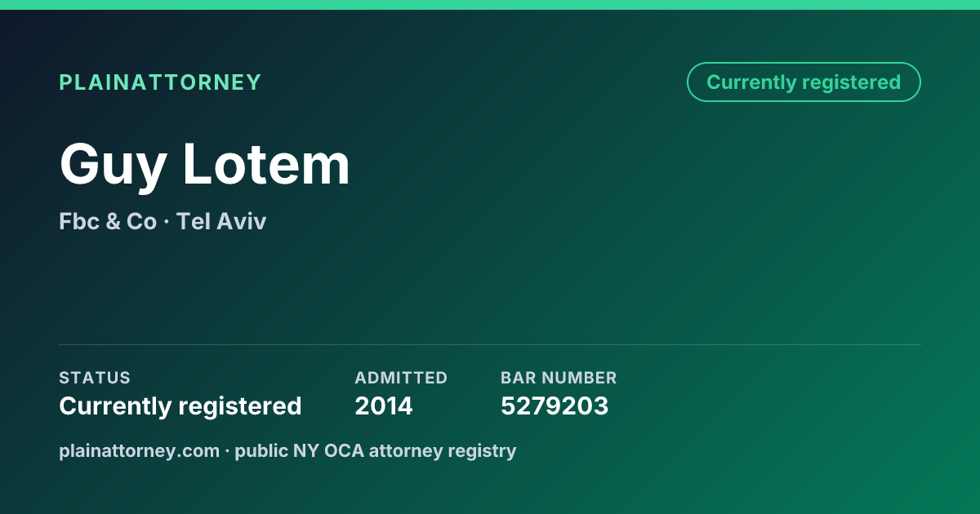The width and height of the screenshot is (980, 514).
Task: Click the Currently registered status value
Action: point(180,406)
